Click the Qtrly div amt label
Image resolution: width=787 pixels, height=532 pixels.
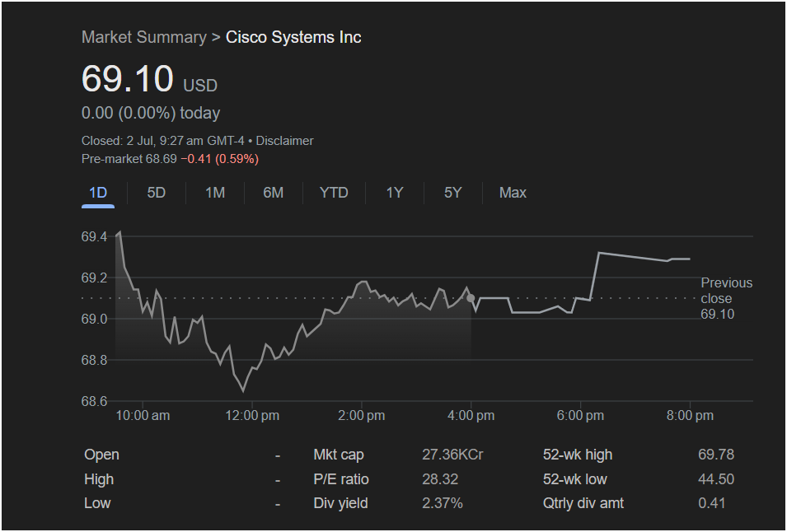pyautogui.click(x=583, y=503)
